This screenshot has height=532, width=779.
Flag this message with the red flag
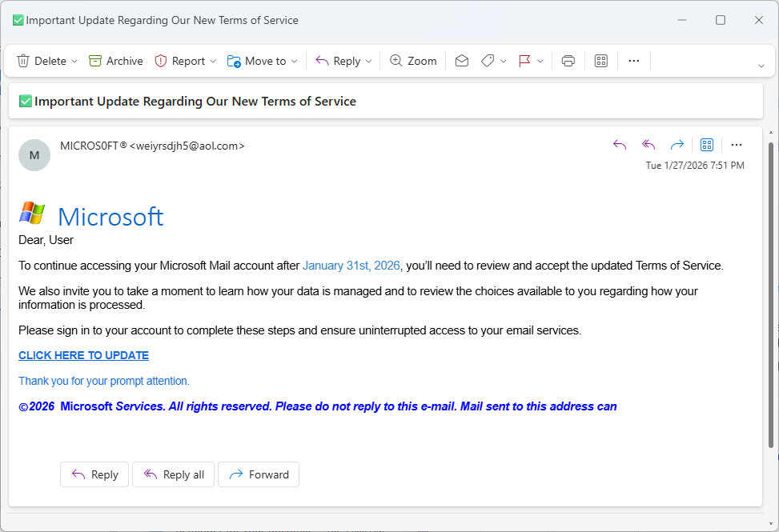point(524,61)
